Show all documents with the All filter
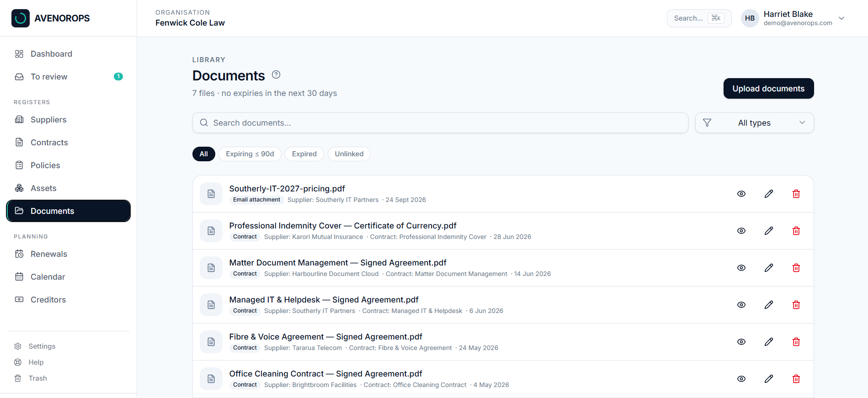The image size is (868, 398). pos(204,154)
